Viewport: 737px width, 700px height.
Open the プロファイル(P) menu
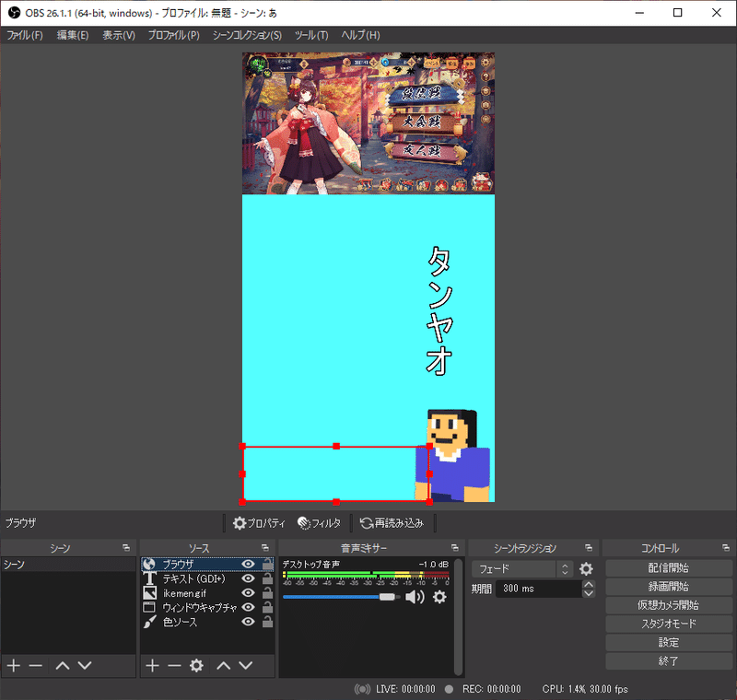click(174, 35)
